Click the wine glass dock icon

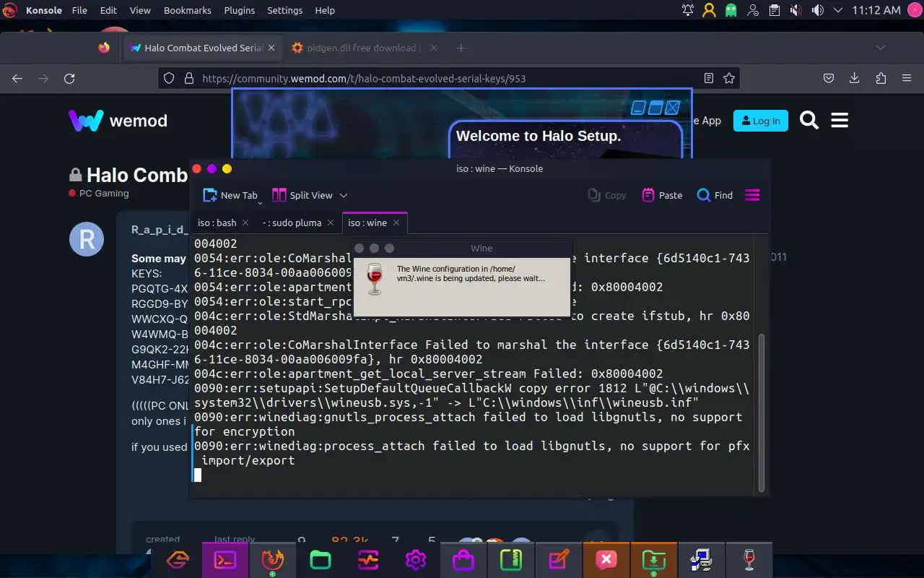749,560
